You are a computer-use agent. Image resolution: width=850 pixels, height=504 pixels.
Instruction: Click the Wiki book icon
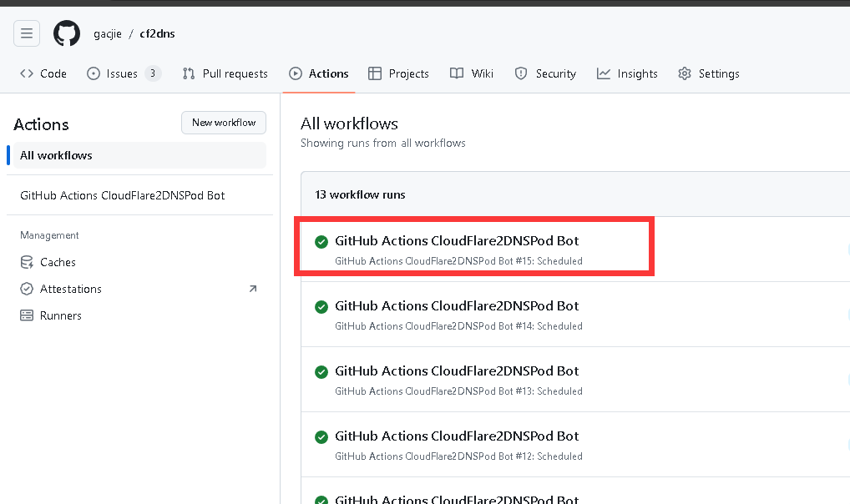(457, 73)
